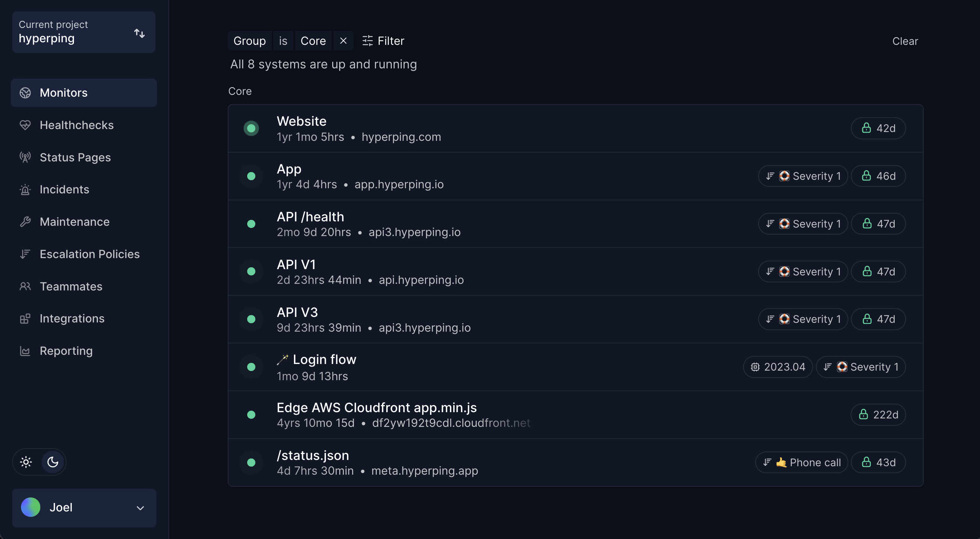
Task: Open the API V1 monitor
Action: [x=575, y=272]
